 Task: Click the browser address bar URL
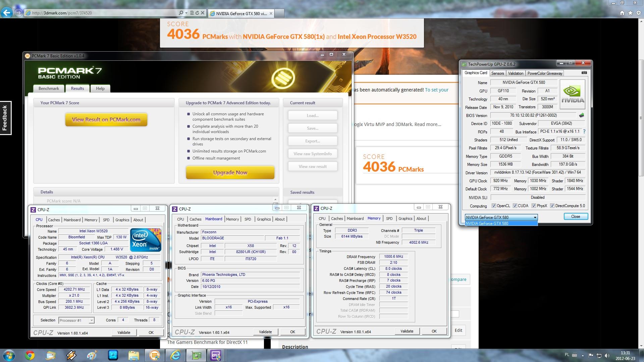tap(62, 13)
